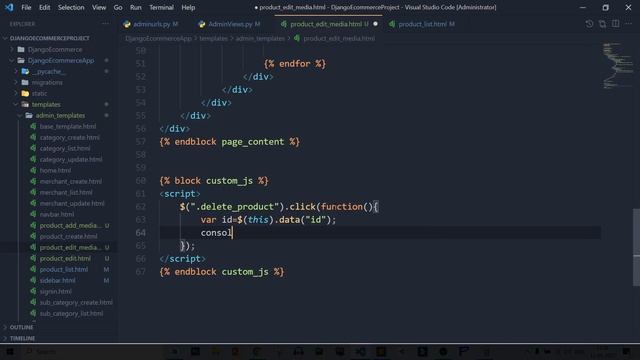Open the File menu
The height and width of the screenshot is (360, 640).
point(26,7)
